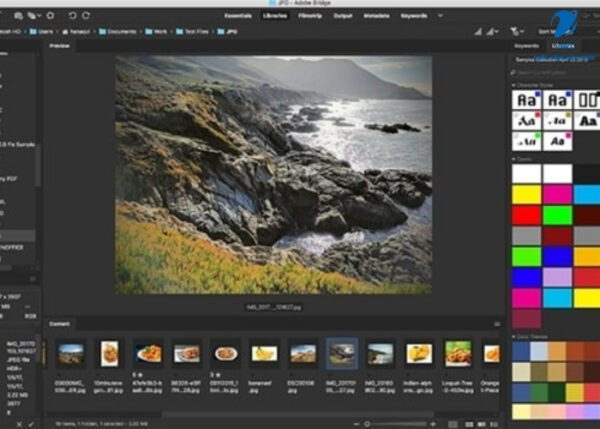
Task: Open the Keywords panel tab on right
Action: coord(527,46)
